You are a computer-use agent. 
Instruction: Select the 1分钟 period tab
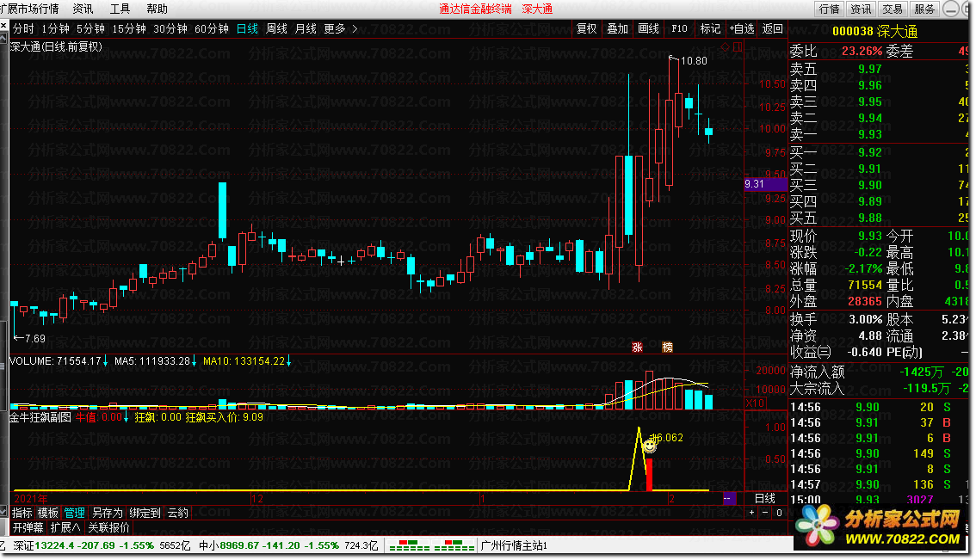click(x=55, y=28)
